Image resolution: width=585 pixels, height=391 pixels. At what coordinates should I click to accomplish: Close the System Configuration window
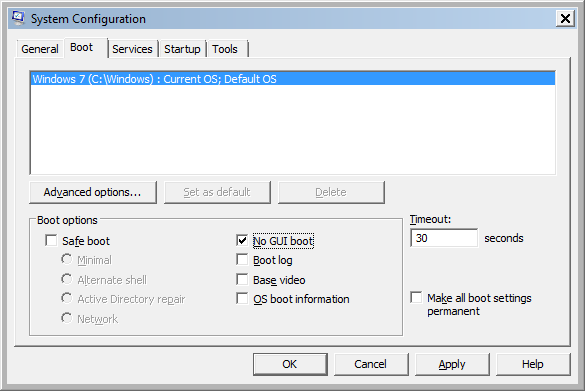(565, 18)
